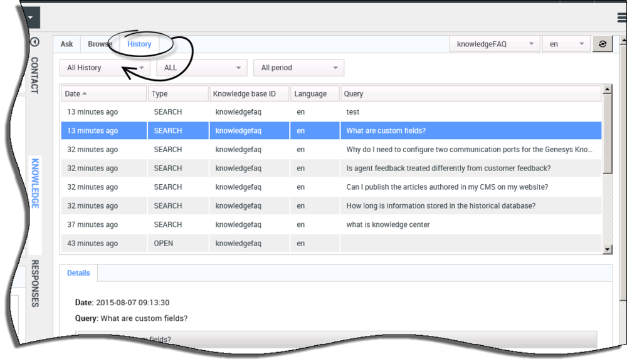Click the Date column sort arrow
The height and width of the screenshot is (364, 627).
click(x=85, y=93)
